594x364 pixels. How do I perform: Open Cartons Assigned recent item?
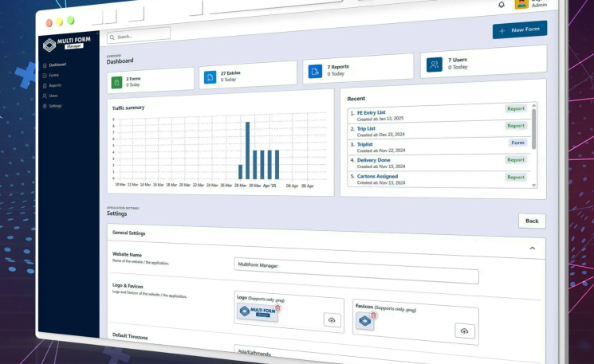tap(377, 176)
